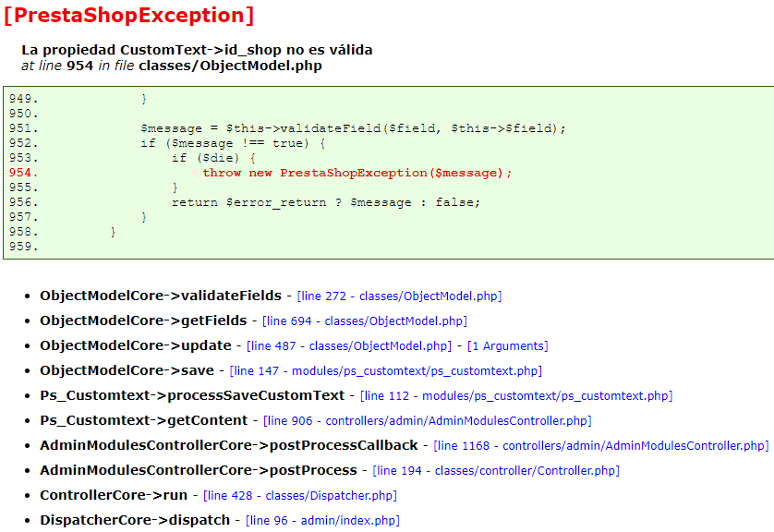774x532 pixels.
Task: Select ControllerCore->run trace entry
Action: pos(114,495)
